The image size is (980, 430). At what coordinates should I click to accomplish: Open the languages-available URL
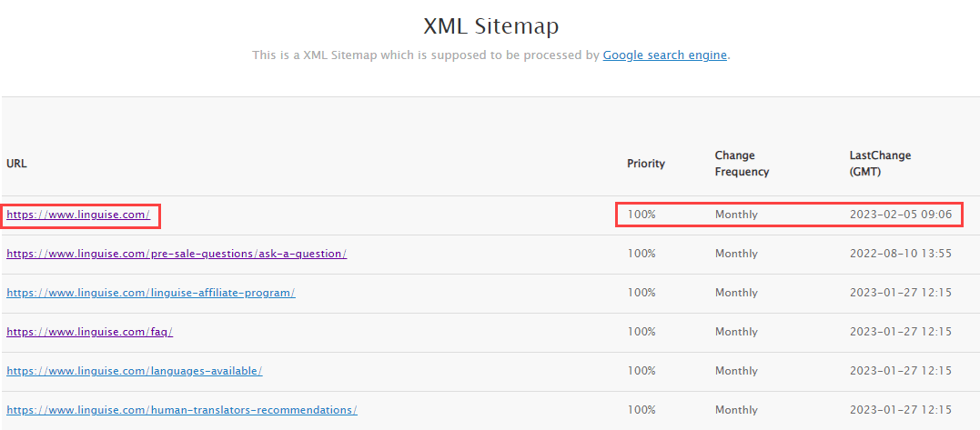pyautogui.click(x=135, y=371)
